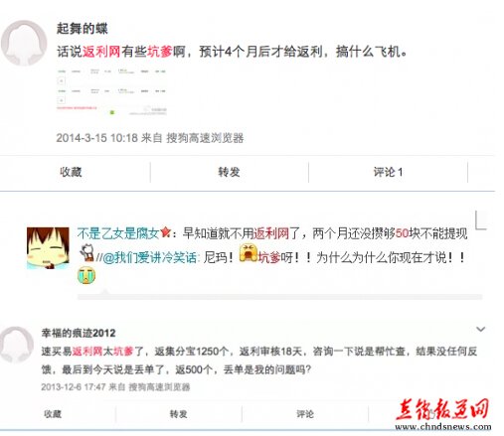Click 评论 under the bottom post
Image resolution: width=504 pixels, height=436 pixels.
[x=305, y=414]
